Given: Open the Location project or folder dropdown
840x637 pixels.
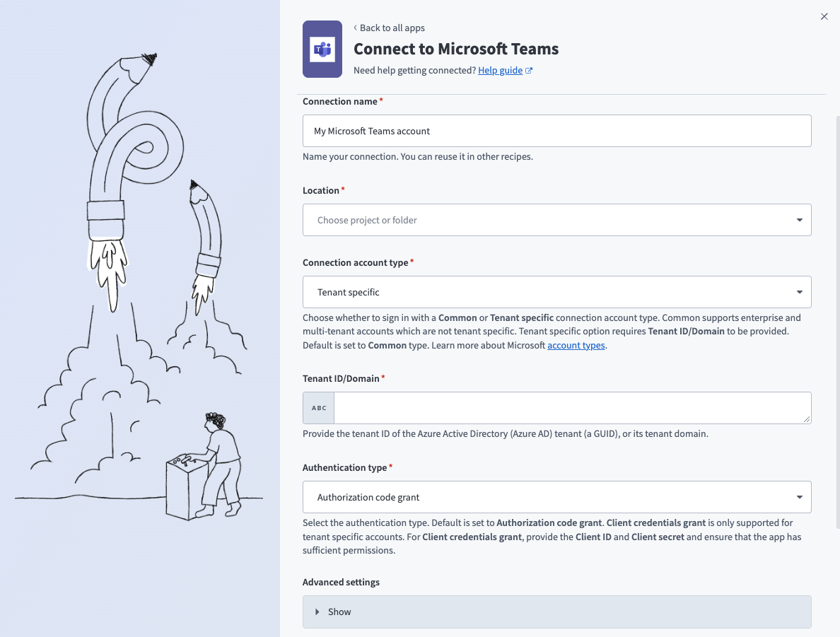Looking at the screenshot, I should coord(556,220).
